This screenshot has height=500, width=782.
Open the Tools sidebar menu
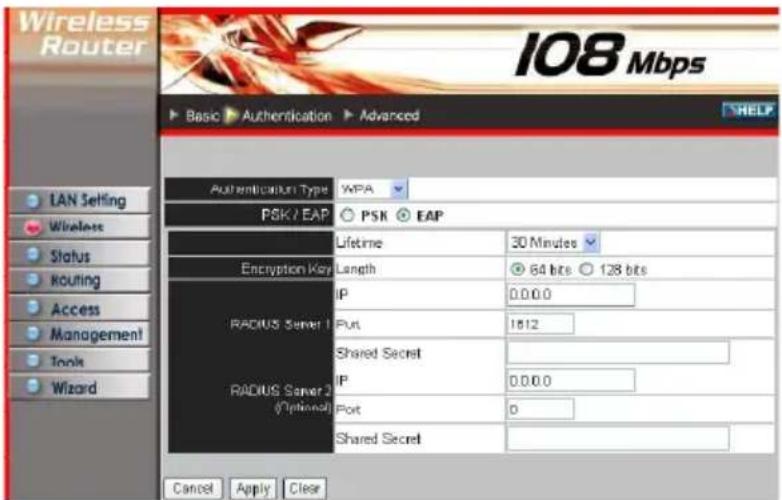coord(80,361)
